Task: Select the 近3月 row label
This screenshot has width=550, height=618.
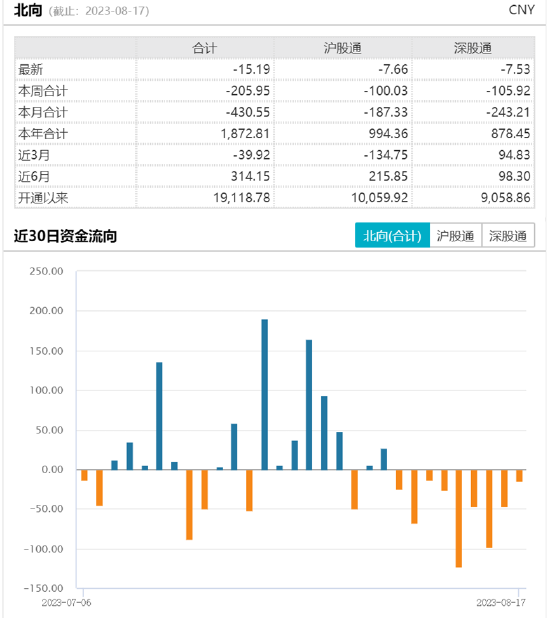Action: click(34, 154)
